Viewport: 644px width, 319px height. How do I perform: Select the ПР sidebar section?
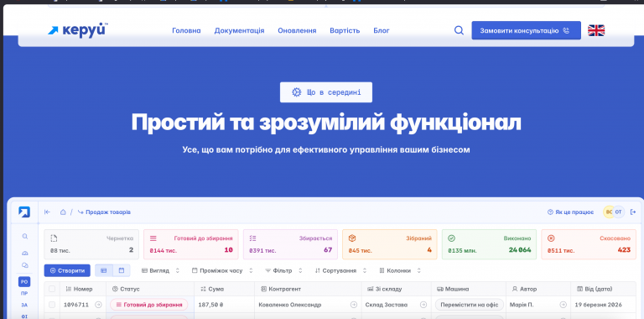(x=24, y=294)
